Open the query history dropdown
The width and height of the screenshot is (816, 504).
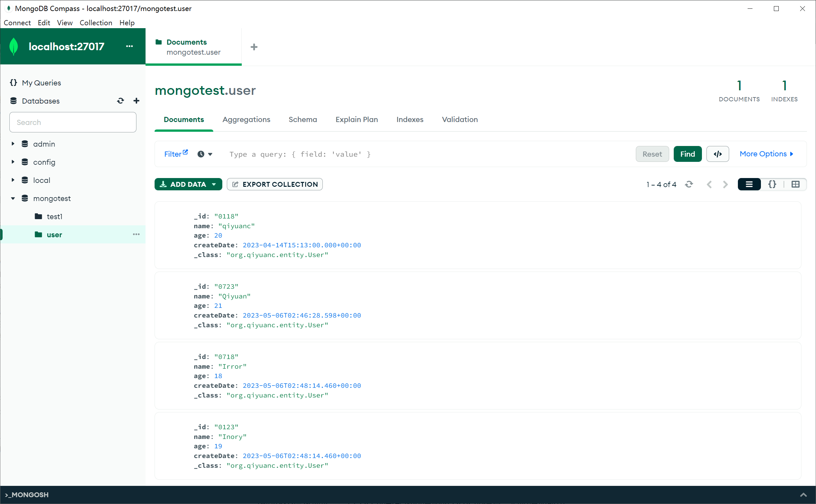click(205, 154)
